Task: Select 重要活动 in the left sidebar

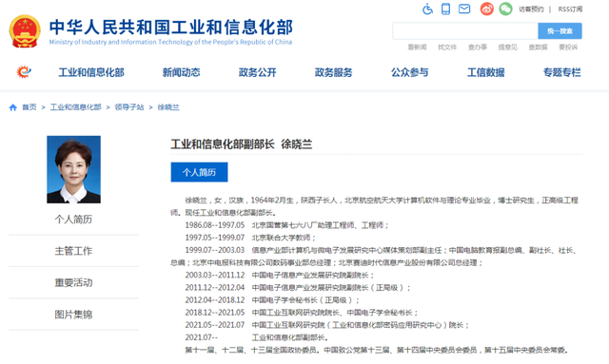Action: point(73,282)
